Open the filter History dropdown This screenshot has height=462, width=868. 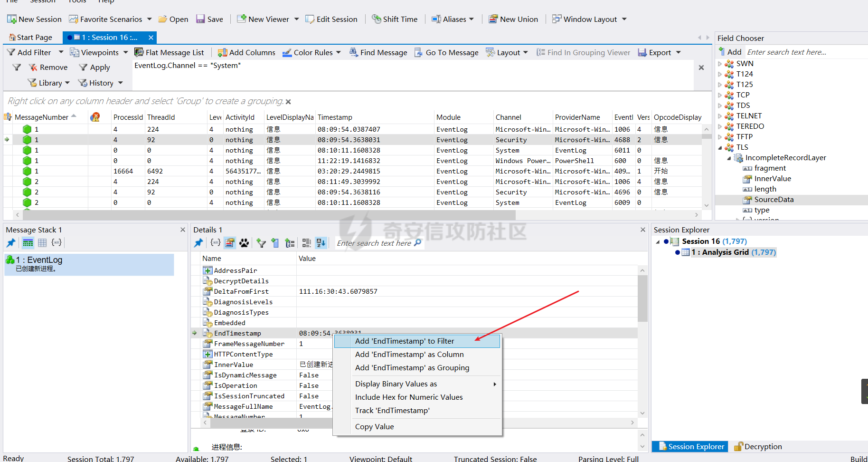point(121,83)
